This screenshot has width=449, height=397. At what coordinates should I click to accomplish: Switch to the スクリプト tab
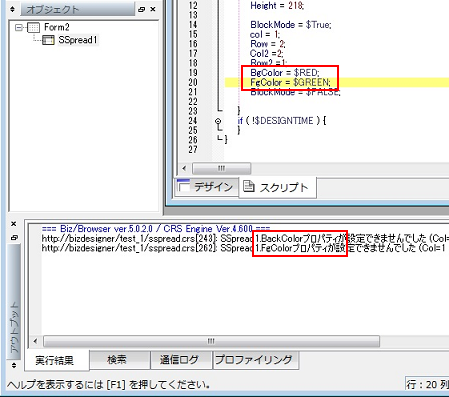[277, 187]
